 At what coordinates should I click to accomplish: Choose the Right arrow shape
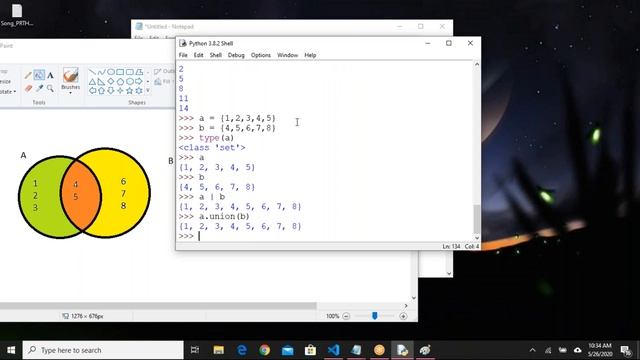[139, 82]
